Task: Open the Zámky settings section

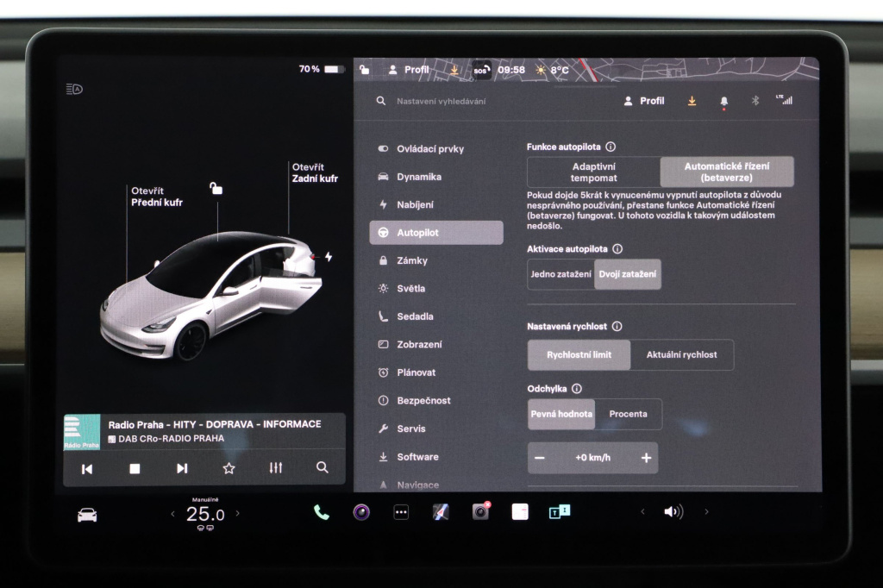Action: (412, 260)
